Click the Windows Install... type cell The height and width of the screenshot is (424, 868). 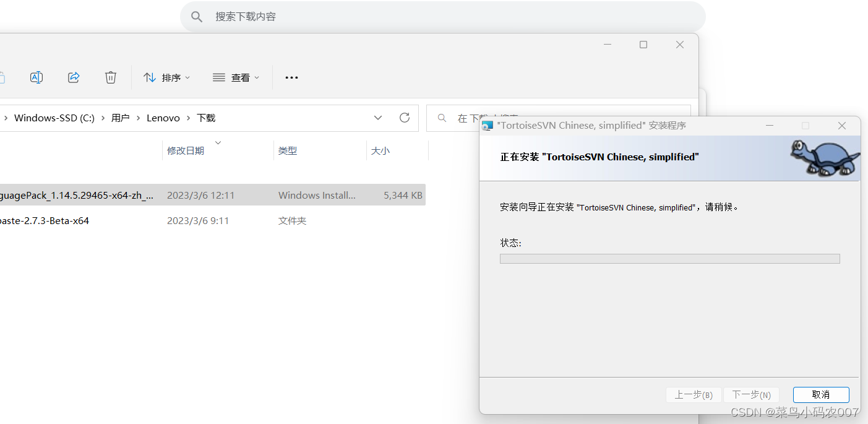click(x=317, y=195)
